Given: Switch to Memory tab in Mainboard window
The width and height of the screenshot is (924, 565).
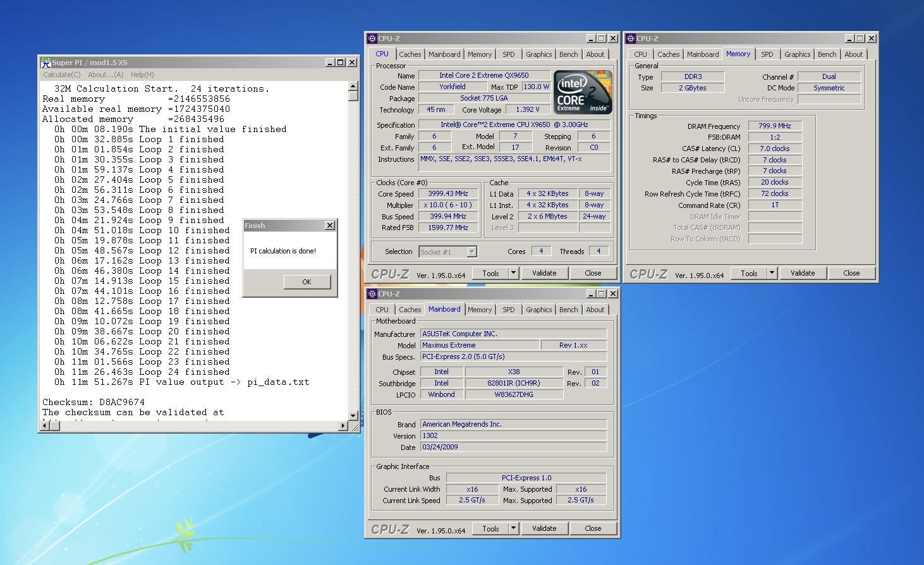Looking at the screenshot, I should [x=480, y=310].
